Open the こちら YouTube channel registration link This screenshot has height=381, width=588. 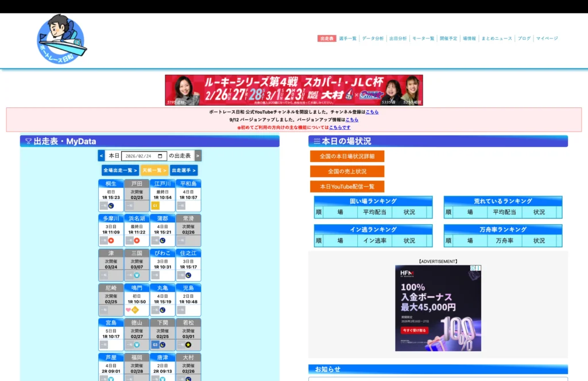click(370, 111)
